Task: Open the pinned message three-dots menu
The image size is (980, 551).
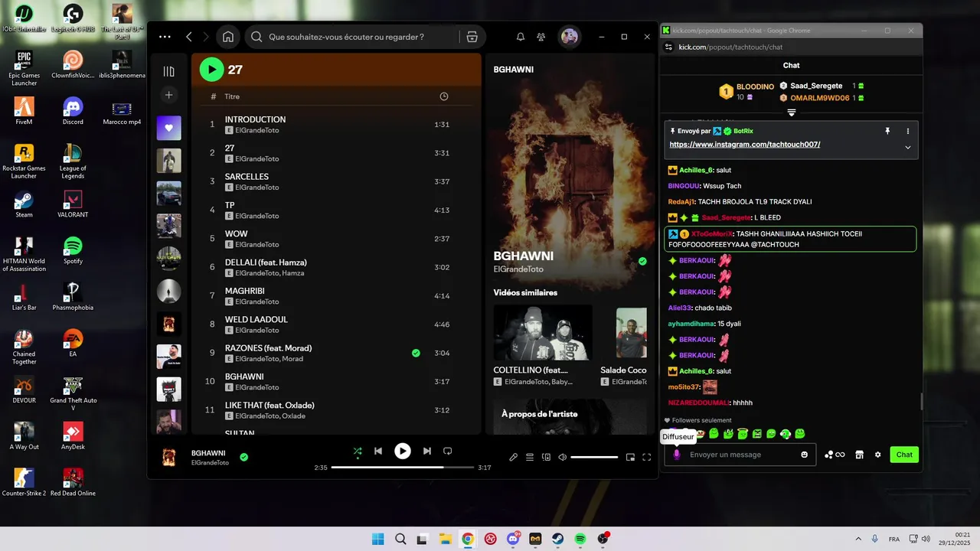Action: (908, 131)
